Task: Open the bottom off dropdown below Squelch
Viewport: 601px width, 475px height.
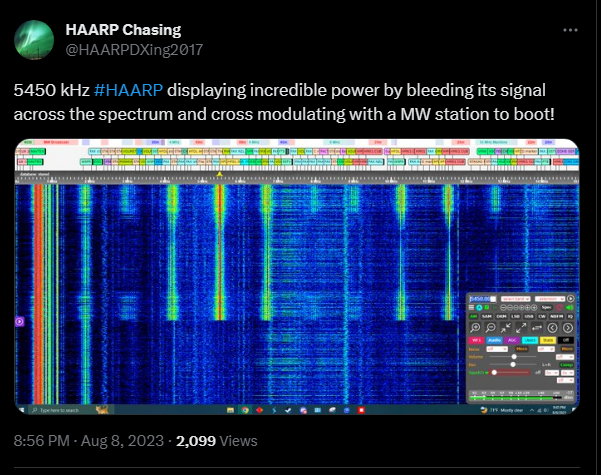Action: point(565,380)
